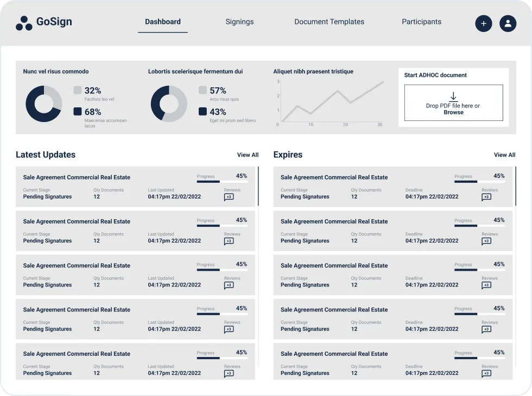The image size is (532, 396).
Task: Click the Latest Updates list scrollbar
Action: (x=258, y=187)
